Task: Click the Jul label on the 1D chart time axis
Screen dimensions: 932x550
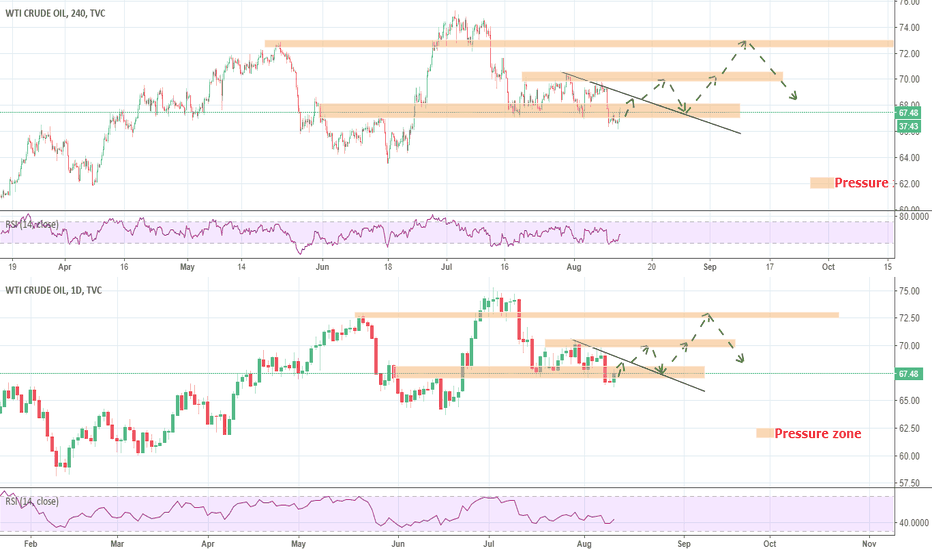Action: point(489,543)
